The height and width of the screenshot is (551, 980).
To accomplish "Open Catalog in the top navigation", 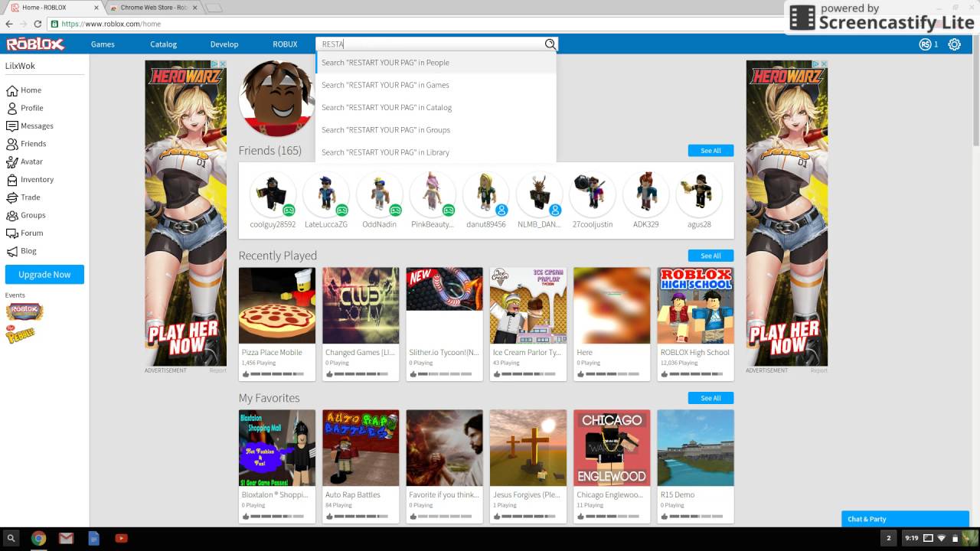I will pyautogui.click(x=163, y=44).
